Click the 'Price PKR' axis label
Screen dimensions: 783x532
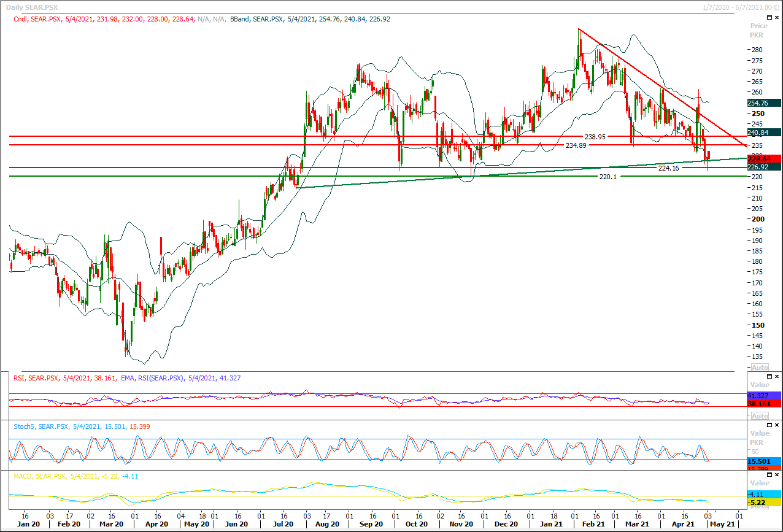click(759, 30)
